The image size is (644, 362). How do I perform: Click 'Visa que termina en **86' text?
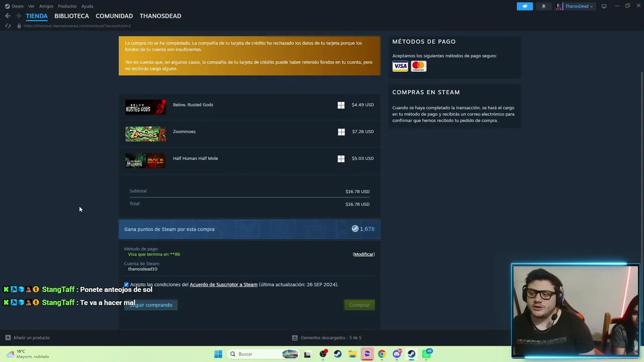click(x=154, y=254)
